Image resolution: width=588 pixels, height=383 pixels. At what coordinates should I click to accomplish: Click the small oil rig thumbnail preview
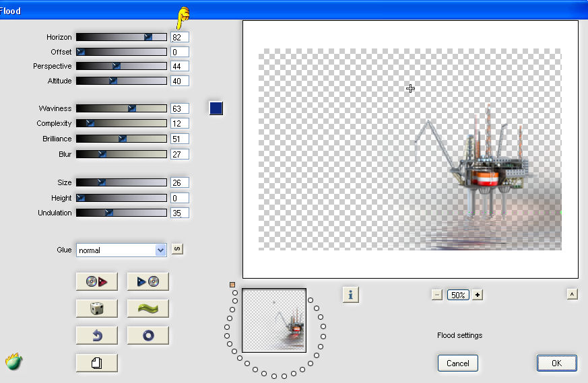click(x=274, y=320)
